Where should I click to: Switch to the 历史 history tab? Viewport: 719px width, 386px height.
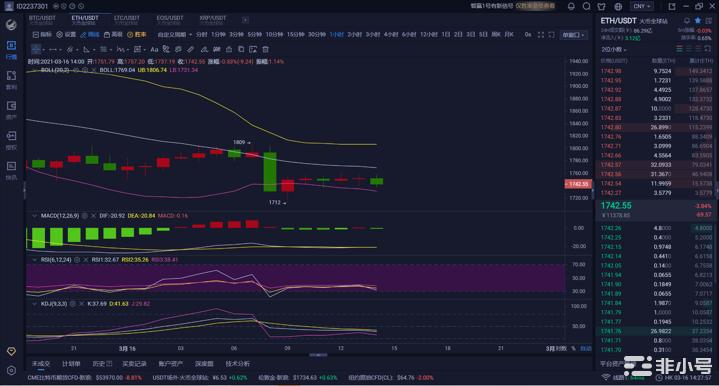(x=102, y=364)
